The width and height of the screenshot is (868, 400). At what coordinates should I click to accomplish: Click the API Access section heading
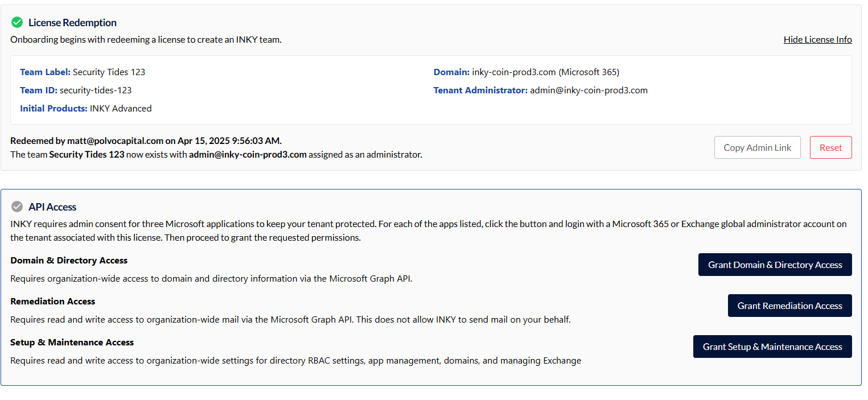pyautogui.click(x=52, y=207)
